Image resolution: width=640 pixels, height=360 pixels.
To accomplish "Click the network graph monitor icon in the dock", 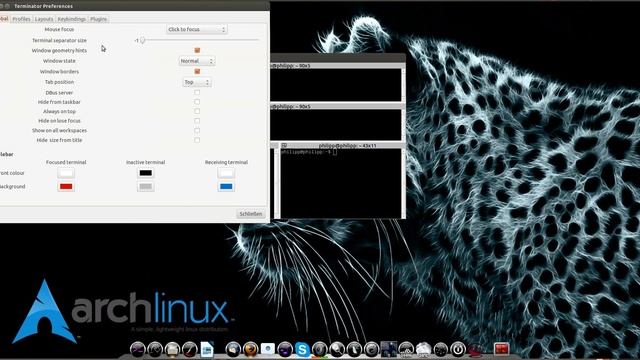I will [x=406, y=350].
